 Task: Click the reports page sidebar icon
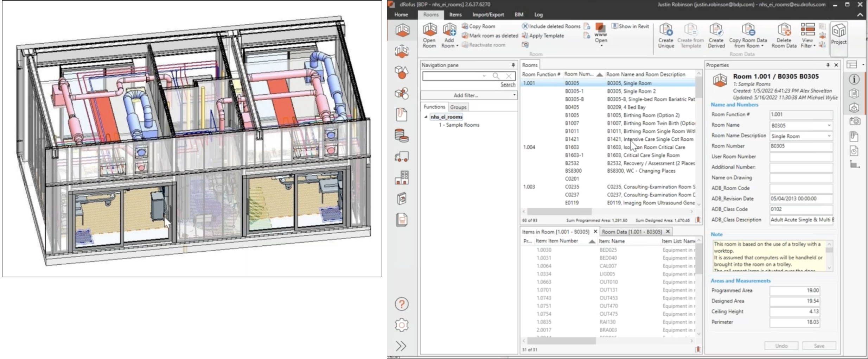point(402,220)
